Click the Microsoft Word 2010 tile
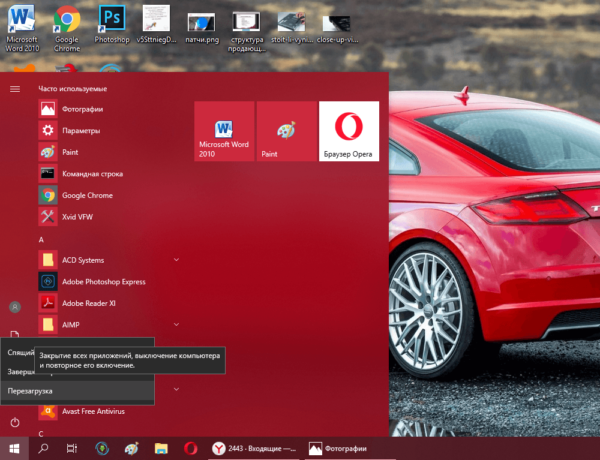This screenshot has height=460, width=600. pos(224,131)
